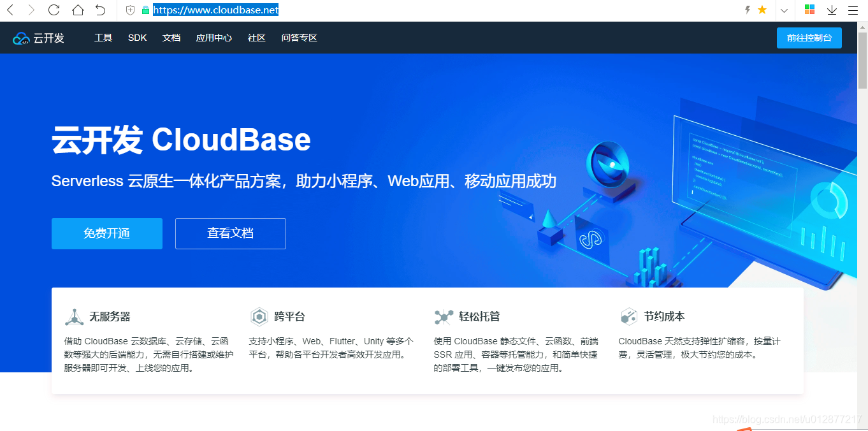868x431 pixels.
Task: Click the 查看文档 button
Action: [x=230, y=233]
